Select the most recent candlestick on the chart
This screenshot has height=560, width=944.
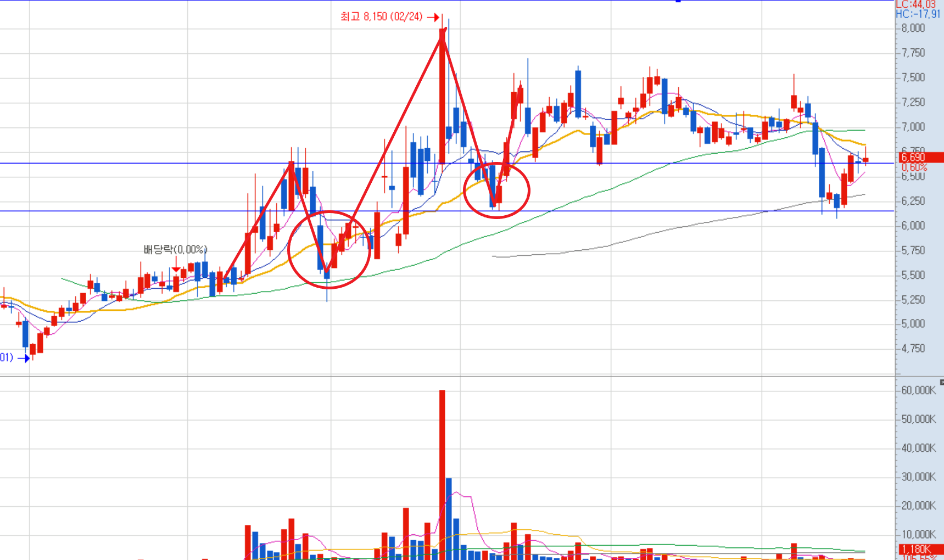pos(865,156)
